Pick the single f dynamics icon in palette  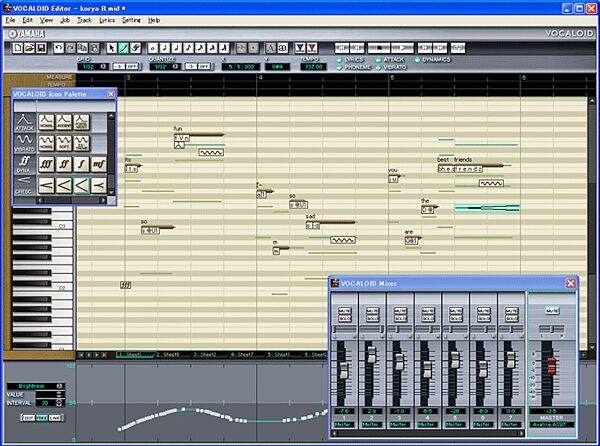coord(81,164)
